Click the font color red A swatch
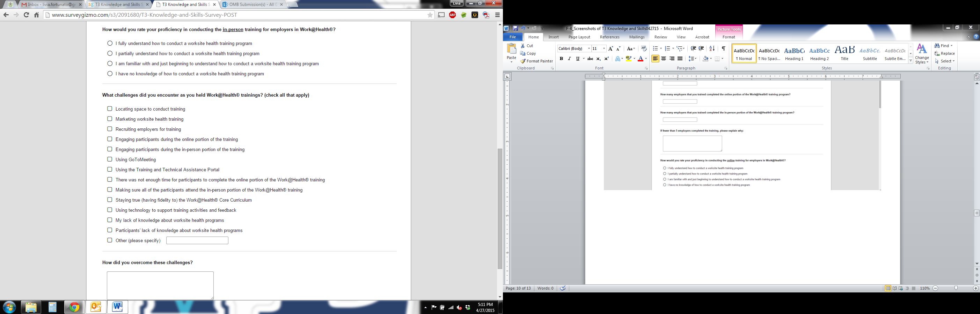 640,59
